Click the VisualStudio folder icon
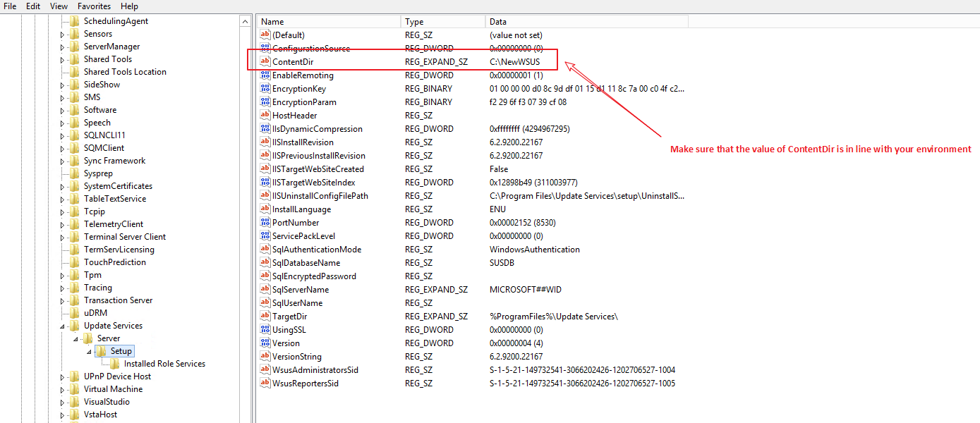Image resolution: width=980 pixels, height=423 pixels. point(75,402)
